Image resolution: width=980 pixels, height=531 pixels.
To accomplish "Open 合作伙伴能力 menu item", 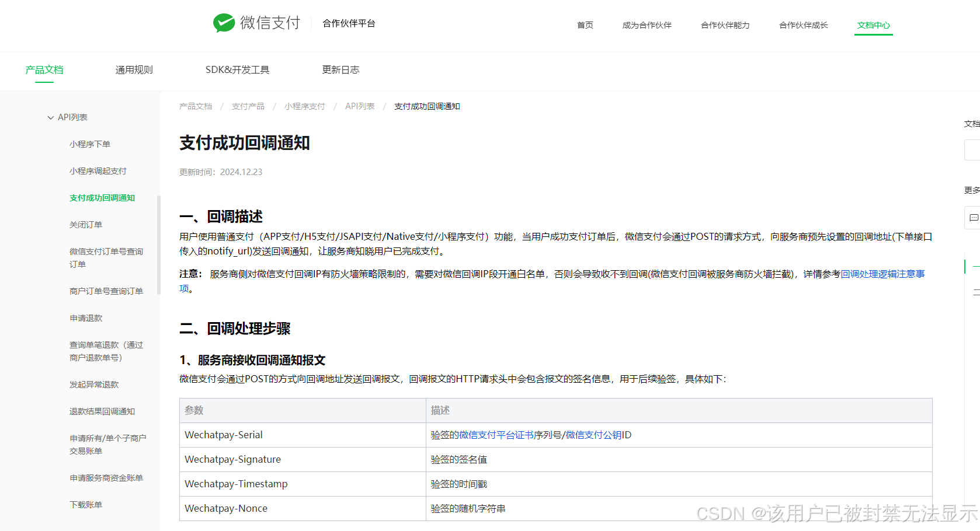I will click(x=725, y=25).
